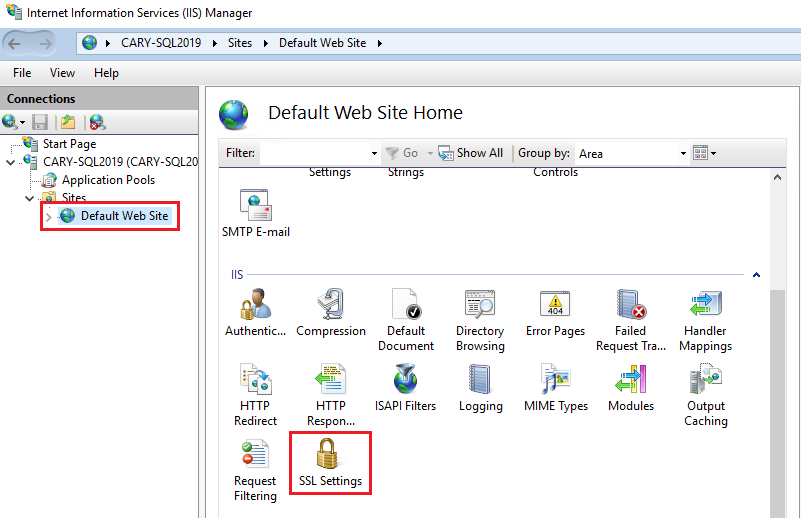801x518 pixels.
Task: Open Failed Request Tracing rules
Action: [631, 319]
